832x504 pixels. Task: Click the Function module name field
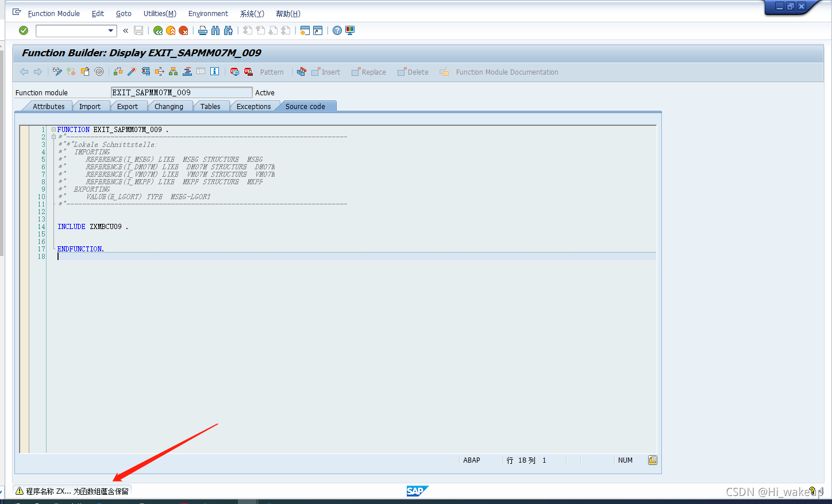pyautogui.click(x=182, y=92)
